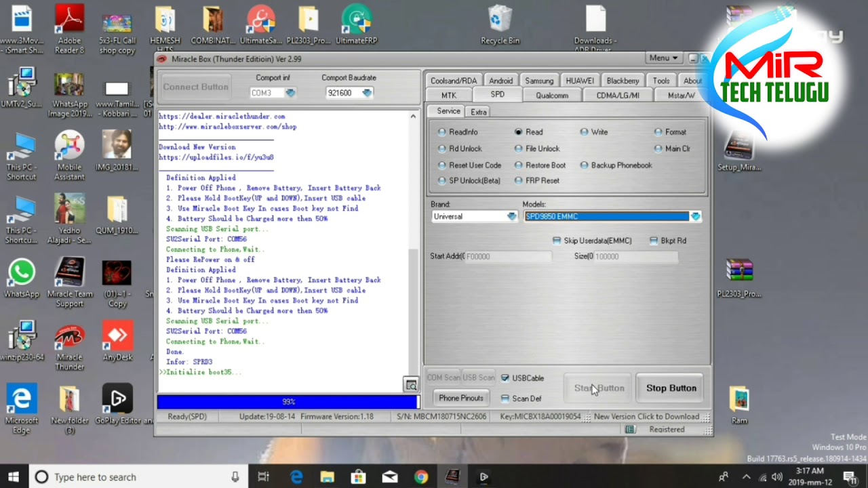The height and width of the screenshot is (488, 868).
Task: Open the Menu dropdown in title bar
Action: click(x=664, y=58)
